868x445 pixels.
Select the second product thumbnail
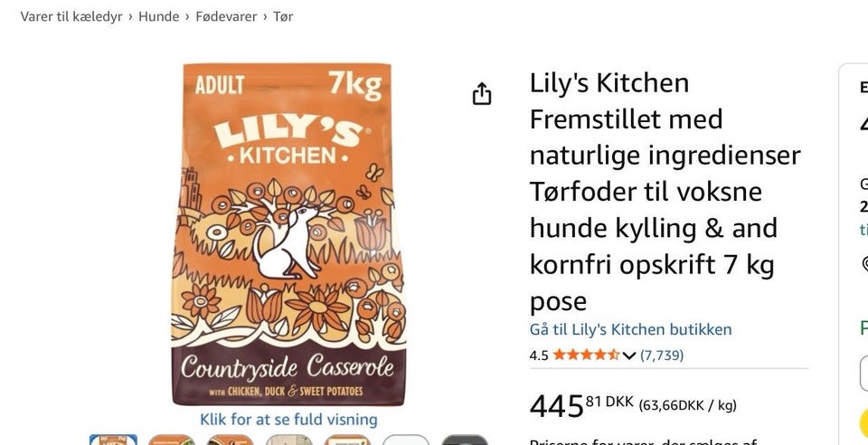point(172,440)
